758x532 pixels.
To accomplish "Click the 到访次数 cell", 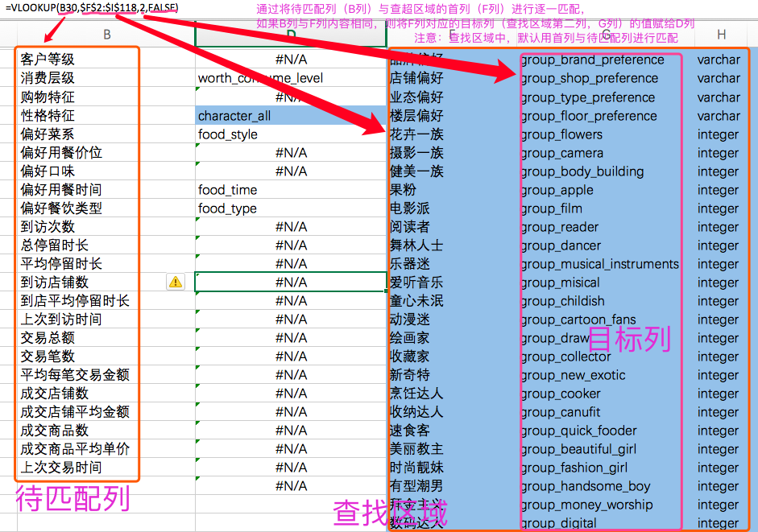I will (106, 226).
